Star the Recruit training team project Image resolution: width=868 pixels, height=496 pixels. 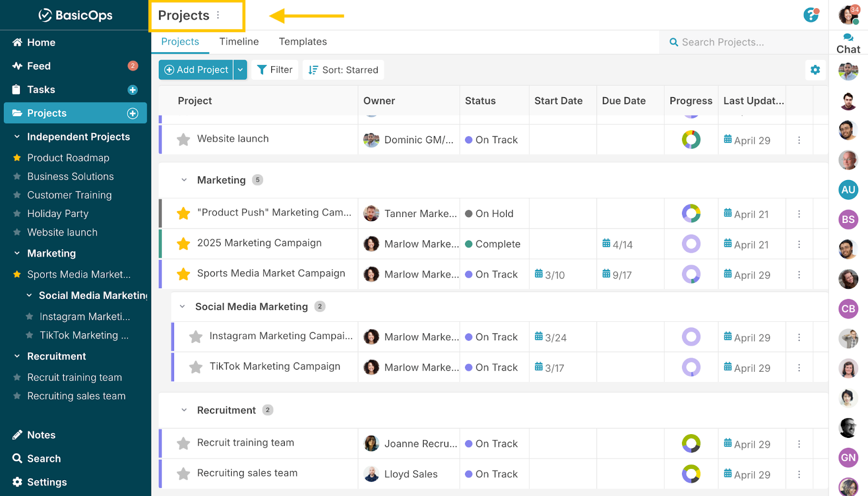coord(183,443)
